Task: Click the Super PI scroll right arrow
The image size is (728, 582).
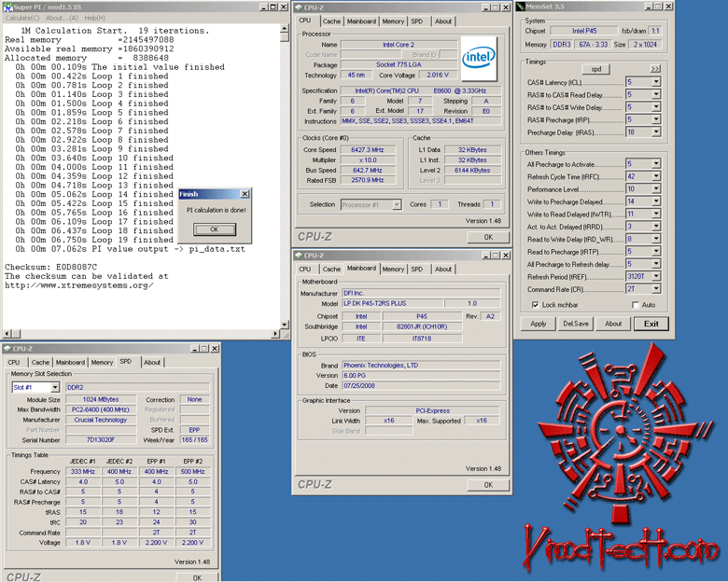Action: (275, 333)
